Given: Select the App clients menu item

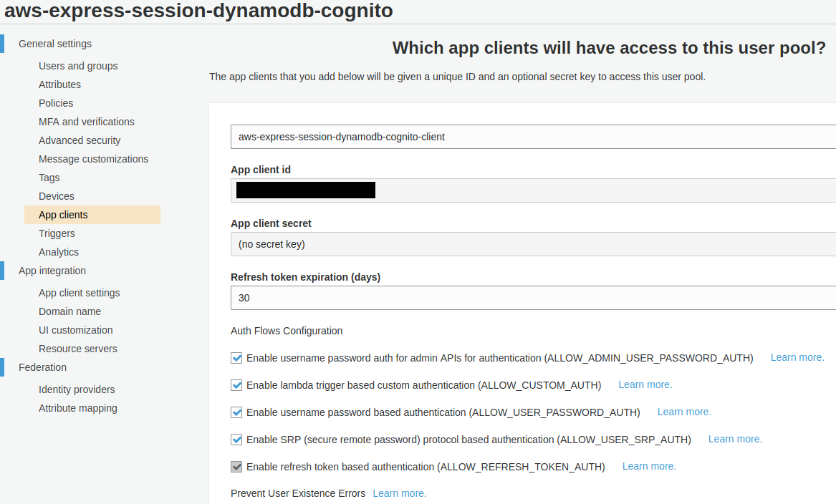Looking at the screenshot, I should click(x=92, y=215).
